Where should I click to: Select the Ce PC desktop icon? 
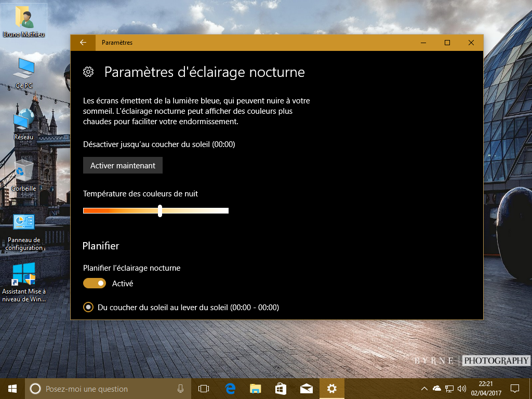(x=24, y=73)
